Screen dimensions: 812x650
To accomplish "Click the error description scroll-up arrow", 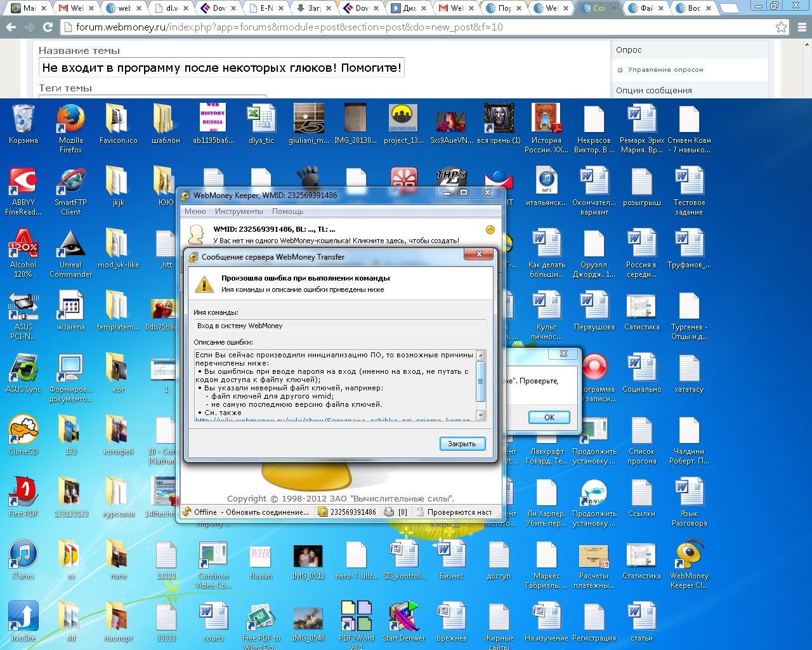I will [480, 355].
